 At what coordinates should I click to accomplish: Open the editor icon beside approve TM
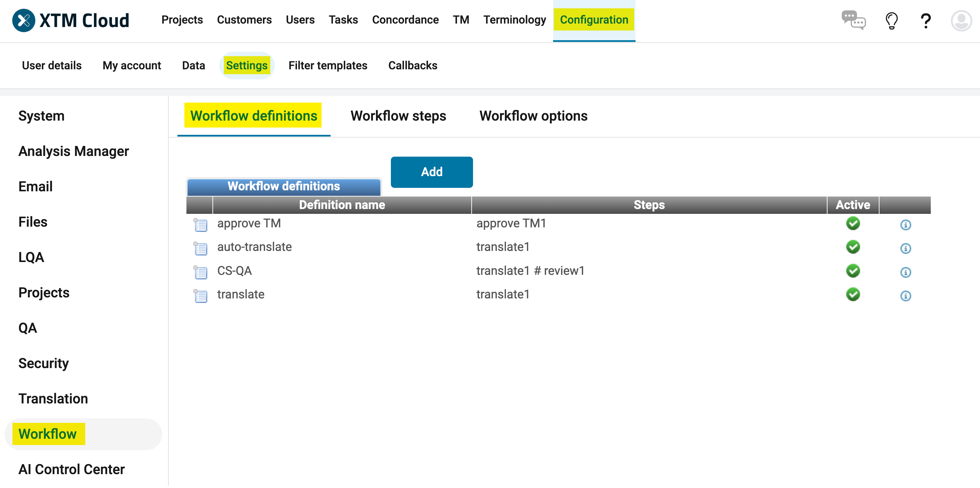(x=201, y=225)
